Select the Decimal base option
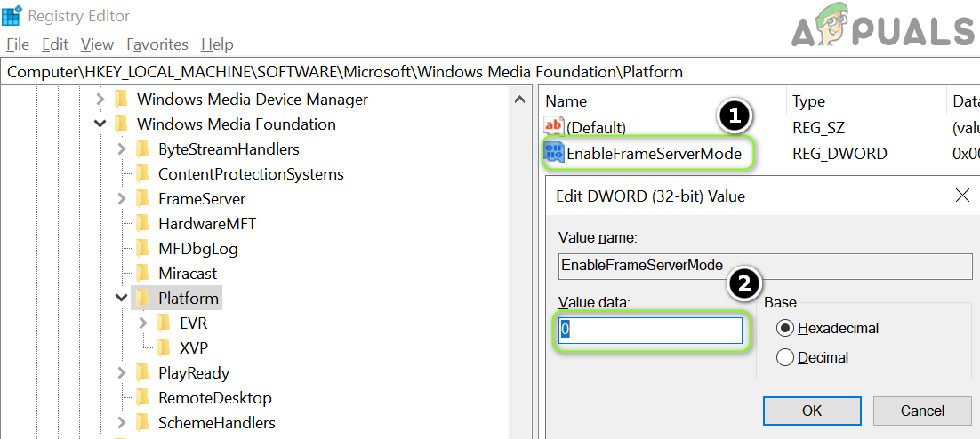 pos(785,357)
